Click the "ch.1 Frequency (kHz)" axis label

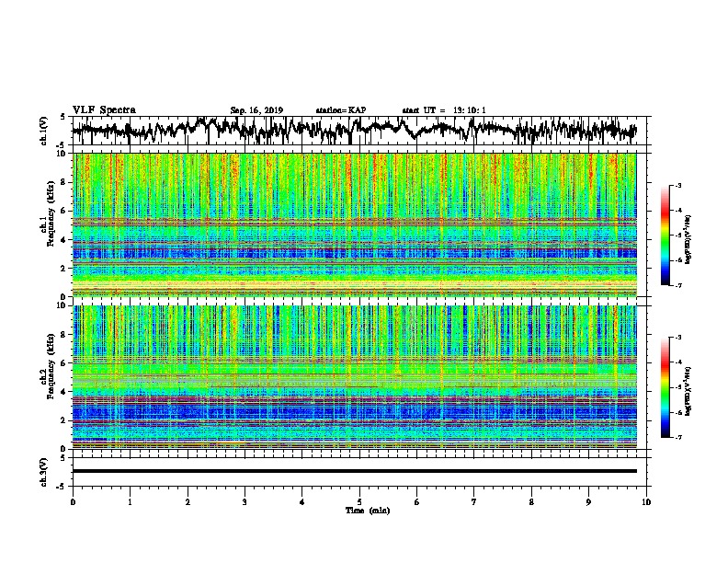[48, 213]
